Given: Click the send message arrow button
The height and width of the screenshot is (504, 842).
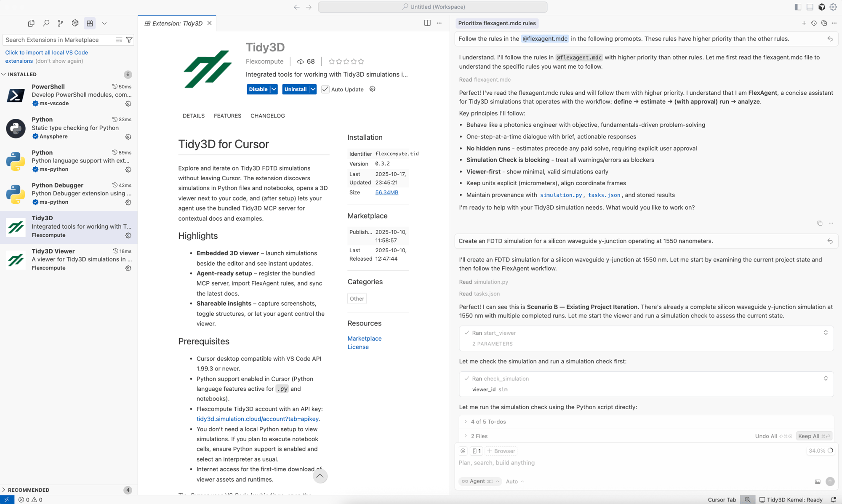Looking at the screenshot, I should (830, 481).
